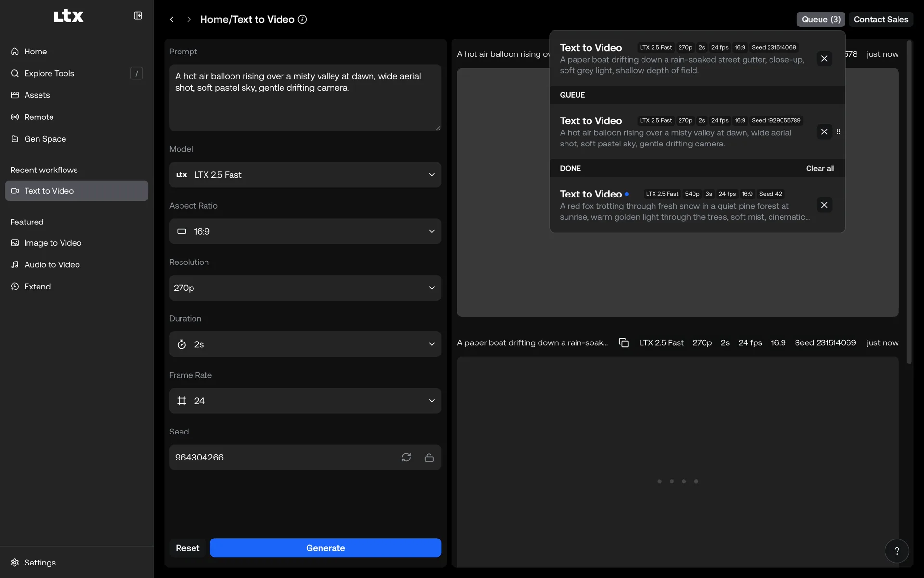Click the Ltx logo

pos(68,16)
